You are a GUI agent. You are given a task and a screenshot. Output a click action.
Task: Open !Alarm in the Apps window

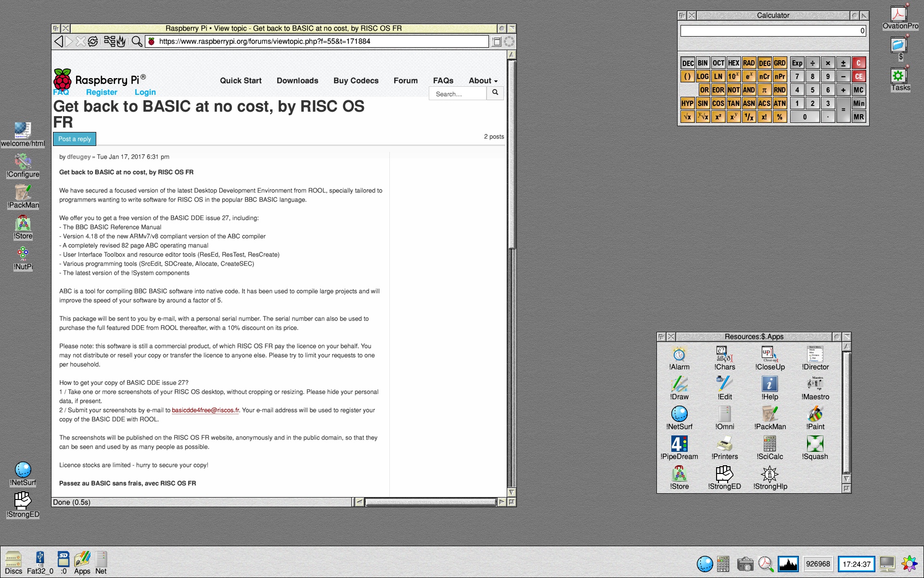coord(679,358)
